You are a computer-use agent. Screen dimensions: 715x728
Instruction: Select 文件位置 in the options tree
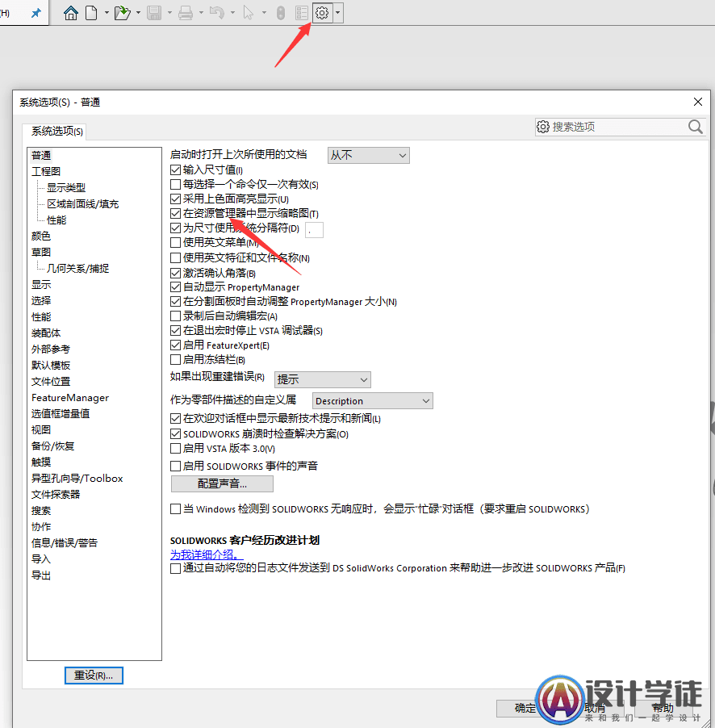tap(51, 381)
